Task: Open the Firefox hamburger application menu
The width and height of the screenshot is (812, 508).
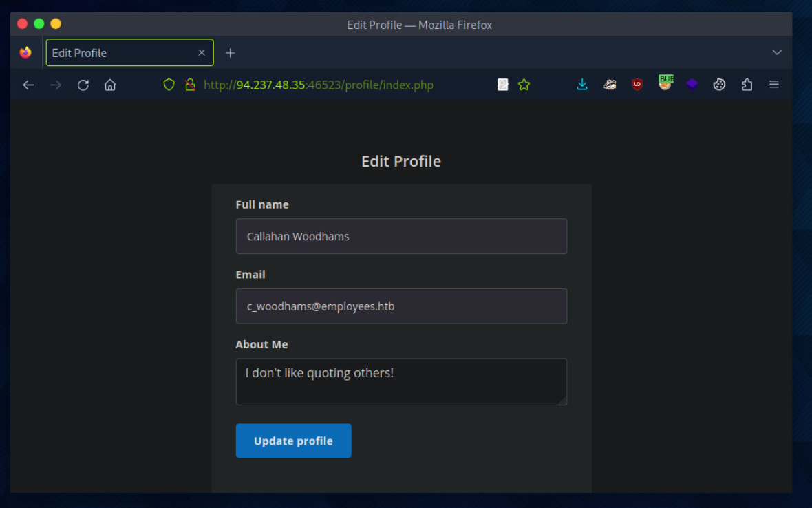Action: tap(774, 85)
